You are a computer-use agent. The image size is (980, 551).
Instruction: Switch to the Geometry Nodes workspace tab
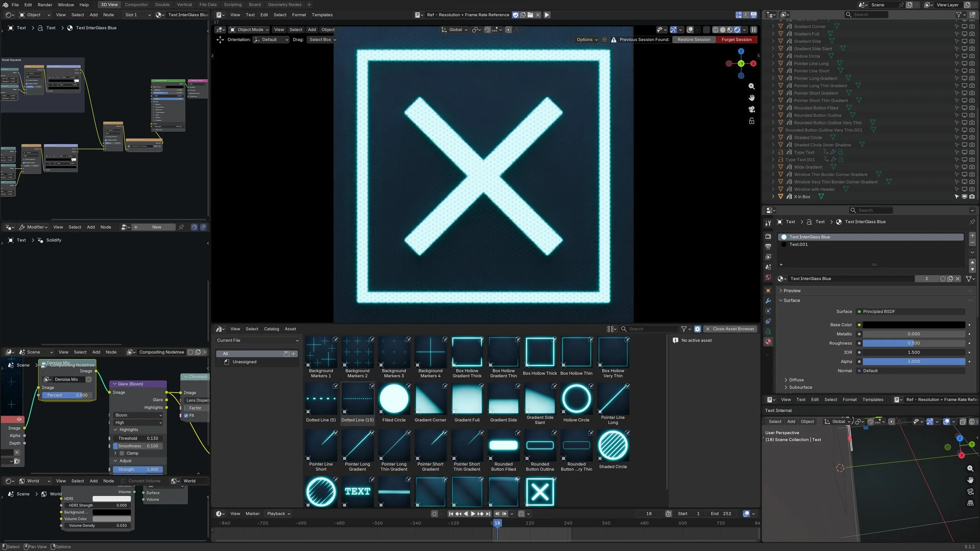point(285,5)
